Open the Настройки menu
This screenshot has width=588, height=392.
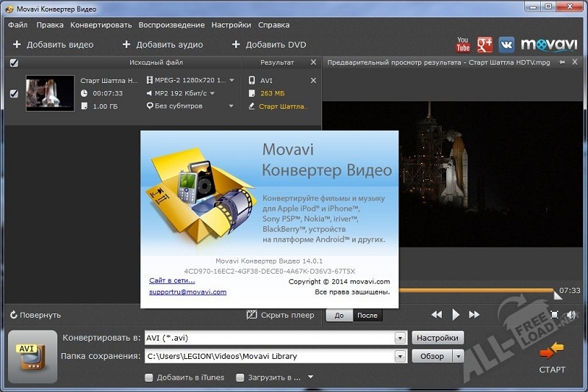coord(231,24)
